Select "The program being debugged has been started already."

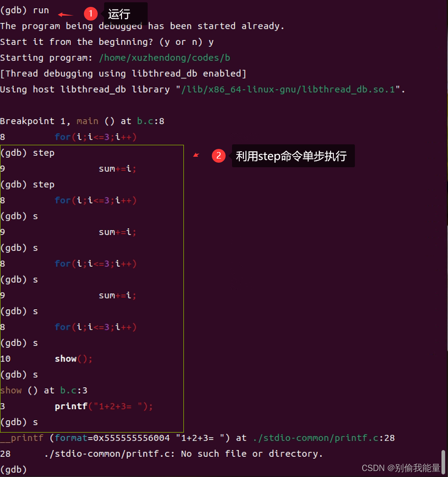(x=142, y=26)
